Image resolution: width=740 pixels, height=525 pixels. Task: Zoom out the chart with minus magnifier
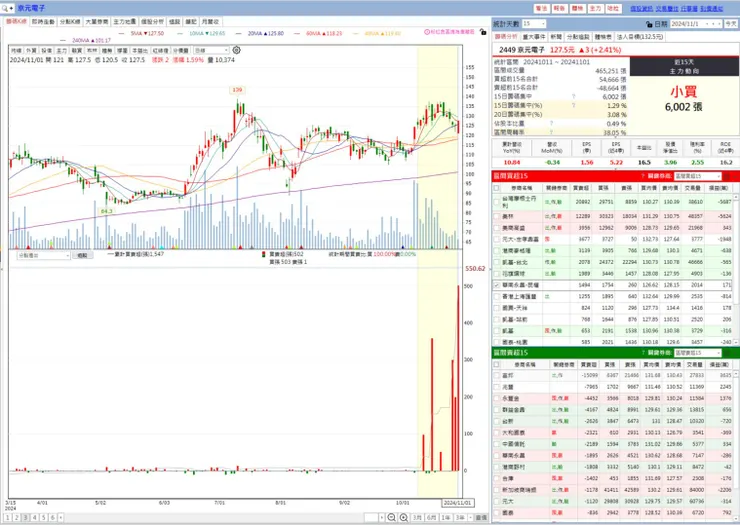pyautogui.click(x=391, y=517)
